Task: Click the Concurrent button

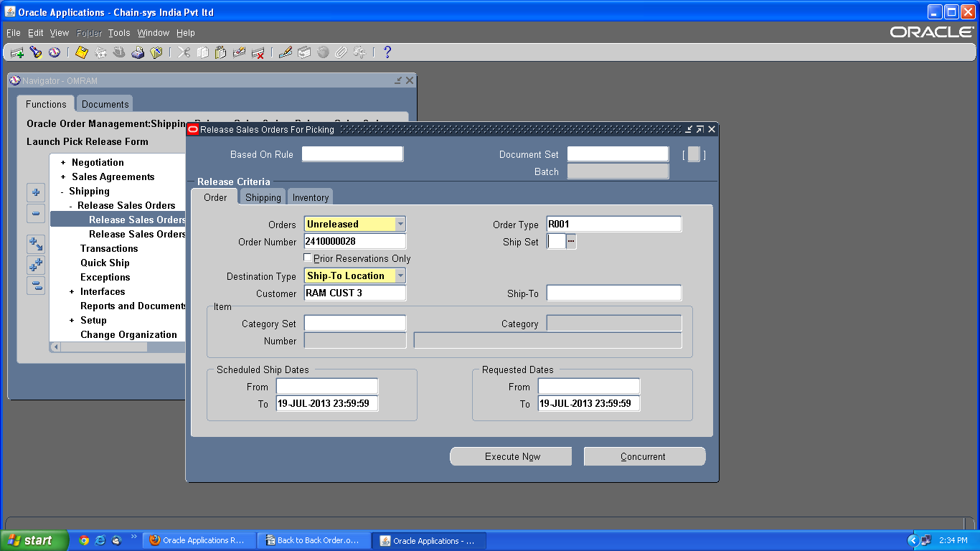Action: (x=644, y=456)
